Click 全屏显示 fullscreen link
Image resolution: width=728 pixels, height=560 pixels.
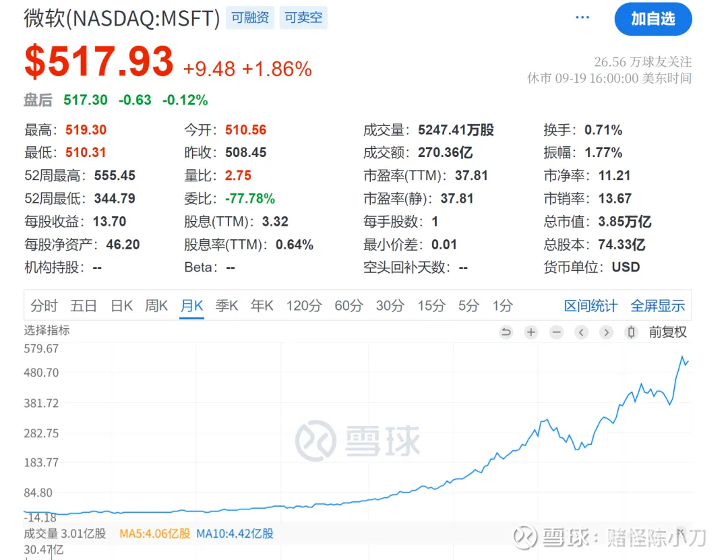657,305
